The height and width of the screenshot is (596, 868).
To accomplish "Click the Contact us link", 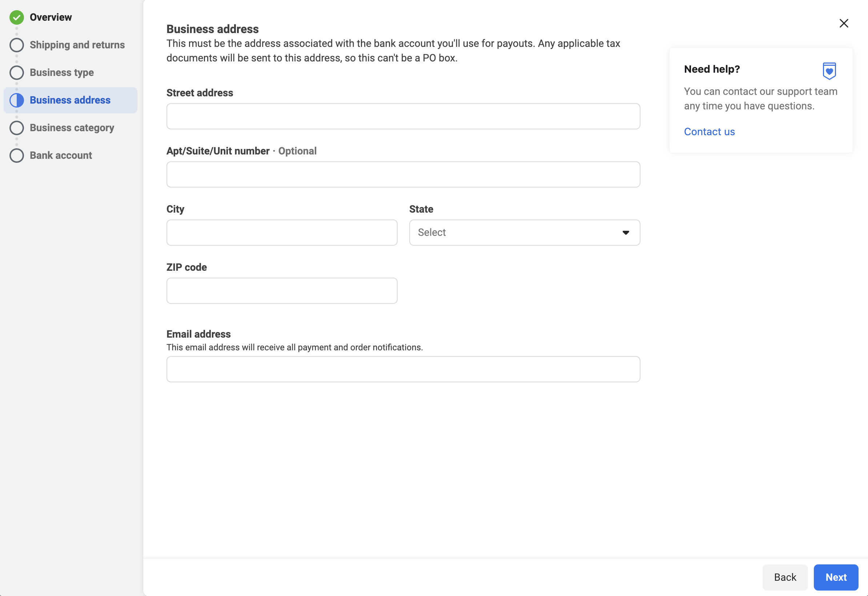I will coord(709,132).
